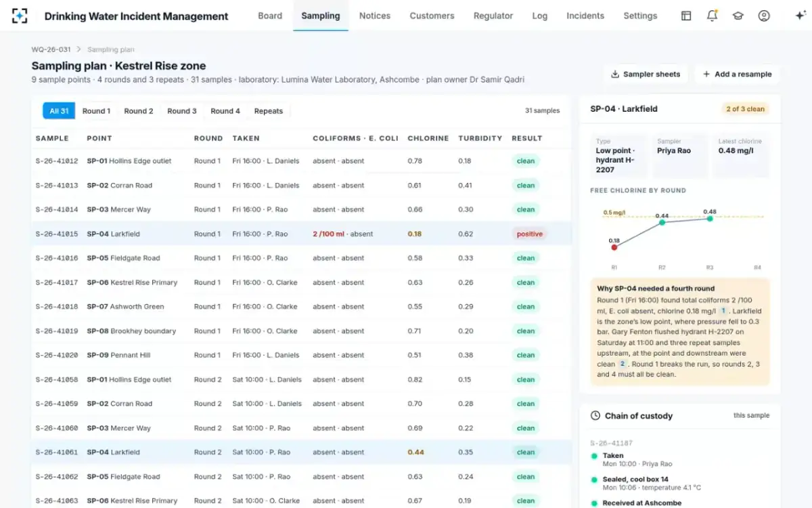
Task: Open the notifications bell
Action: coord(712,16)
